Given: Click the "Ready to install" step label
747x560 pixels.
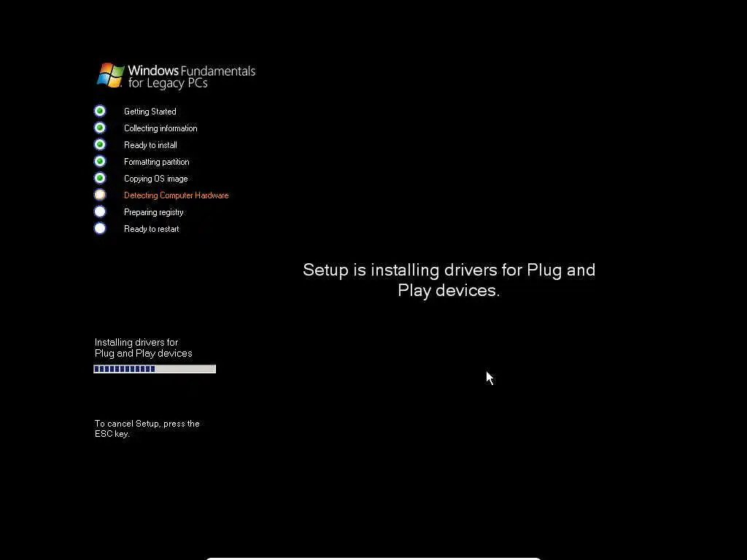Looking at the screenshot, I should [150, 145].
